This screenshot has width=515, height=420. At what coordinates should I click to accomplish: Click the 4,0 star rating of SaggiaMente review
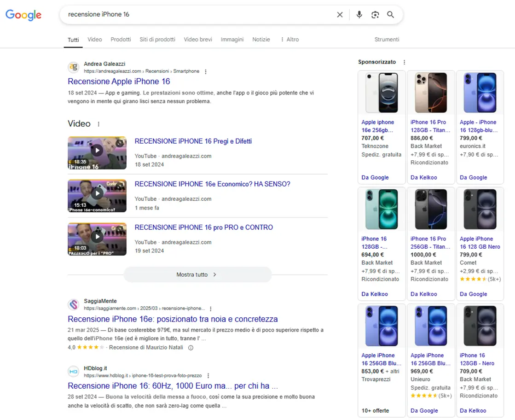point(86,348)
